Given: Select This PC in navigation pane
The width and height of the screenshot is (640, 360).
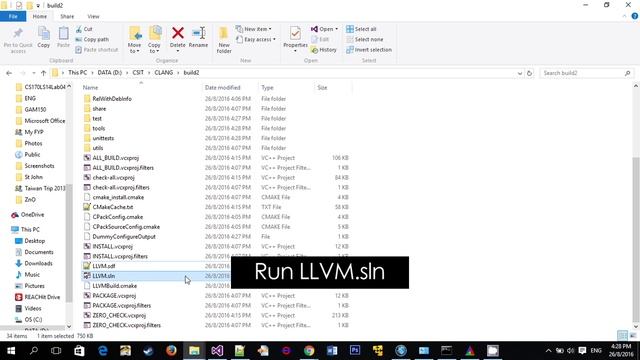Looking at the screenshot, I should click(30, 229).
